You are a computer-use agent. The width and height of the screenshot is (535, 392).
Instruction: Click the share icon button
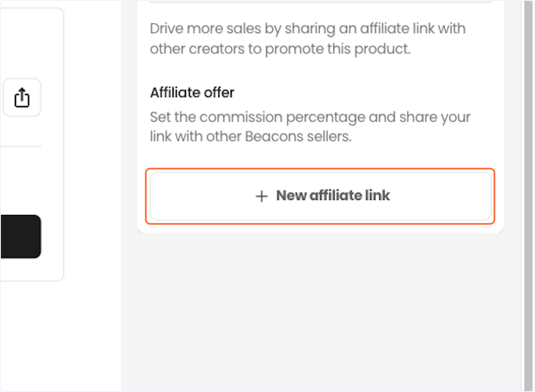(21, 97)
